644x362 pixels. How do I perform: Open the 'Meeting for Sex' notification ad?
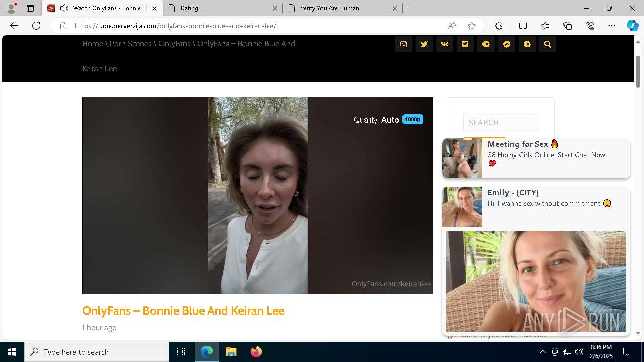click(x=536, y=158)
